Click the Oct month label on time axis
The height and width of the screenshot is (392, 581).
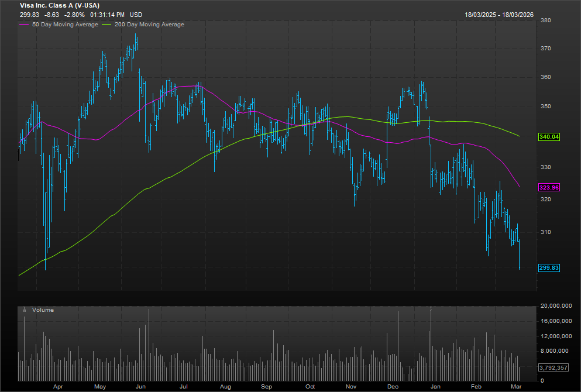tap(310, 387)
